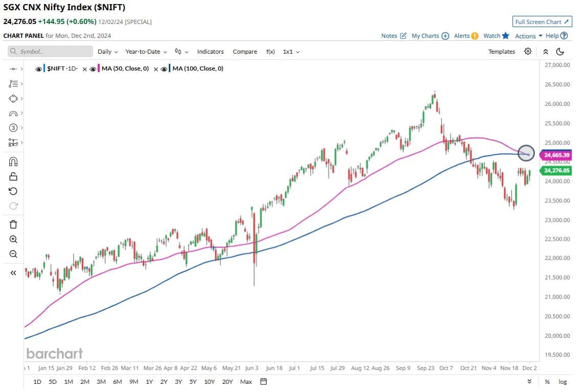The width and height of the screenshot is (580, 392).
Task: Toggle visibility of MA 100 indicator
Action: pos(164,69)
